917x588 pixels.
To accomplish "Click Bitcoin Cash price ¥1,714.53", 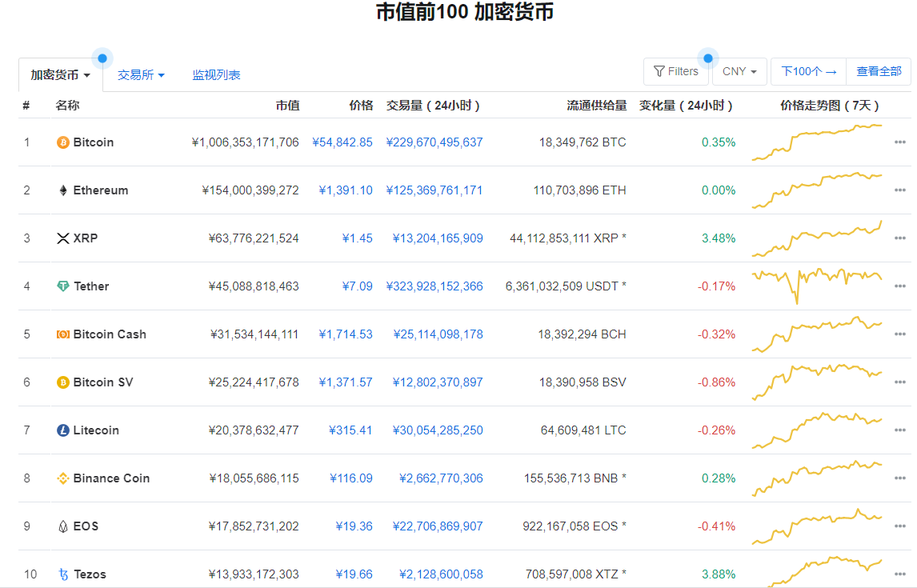I will pyautogui.click(x=346, y=334).
